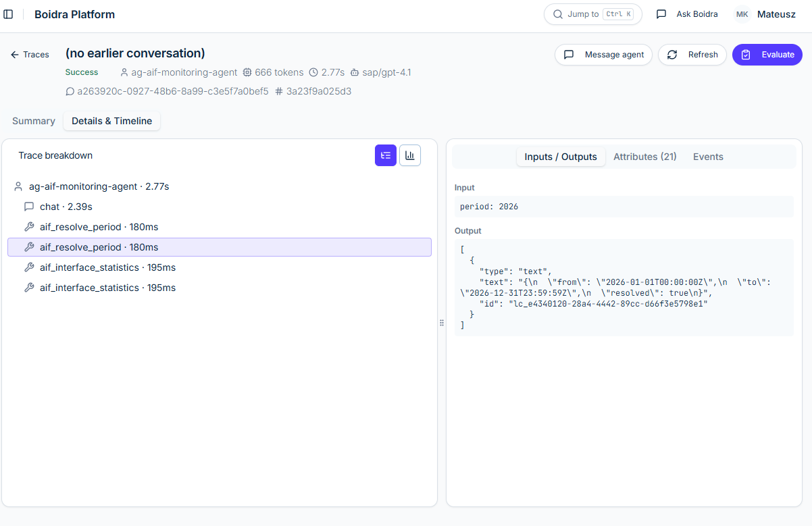
Task: Open the Mateusz user menu
Action: pos(765,14)
